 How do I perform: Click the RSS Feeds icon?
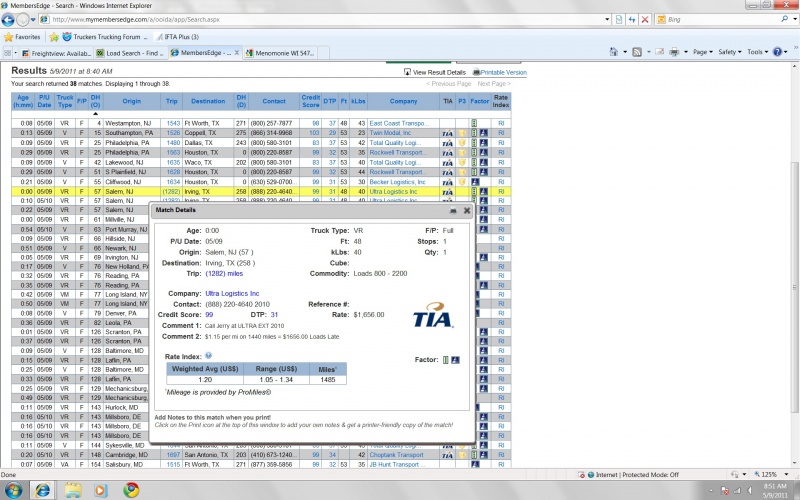click(637, 52)
